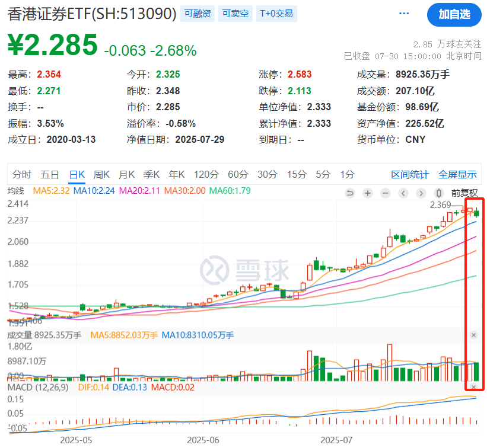Click the MA10:2.24 moving average label
This screenshot has width=487, height=448.
(94, 191)
